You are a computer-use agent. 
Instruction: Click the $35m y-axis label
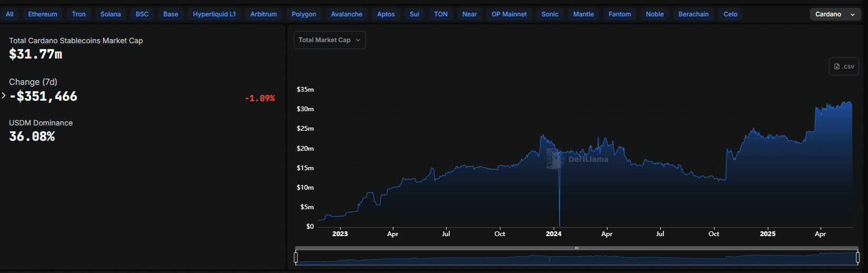305,90
